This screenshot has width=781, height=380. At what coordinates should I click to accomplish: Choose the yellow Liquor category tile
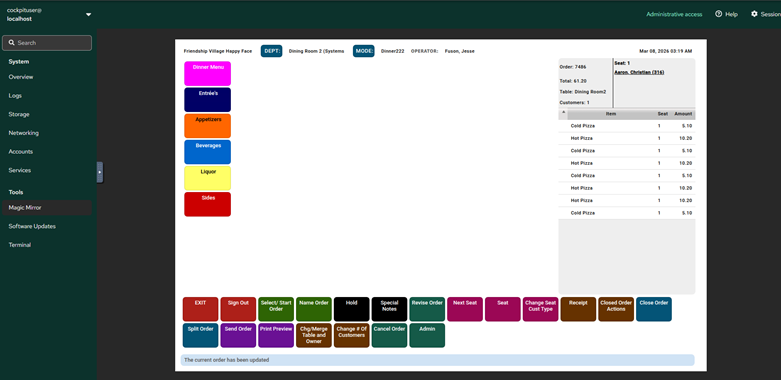(x=207, y=178)
